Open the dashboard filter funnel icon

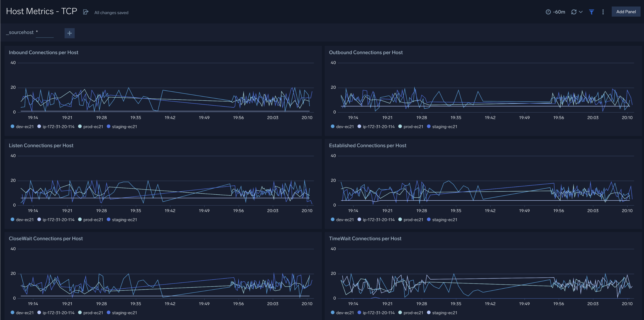[x=591, y=12]
